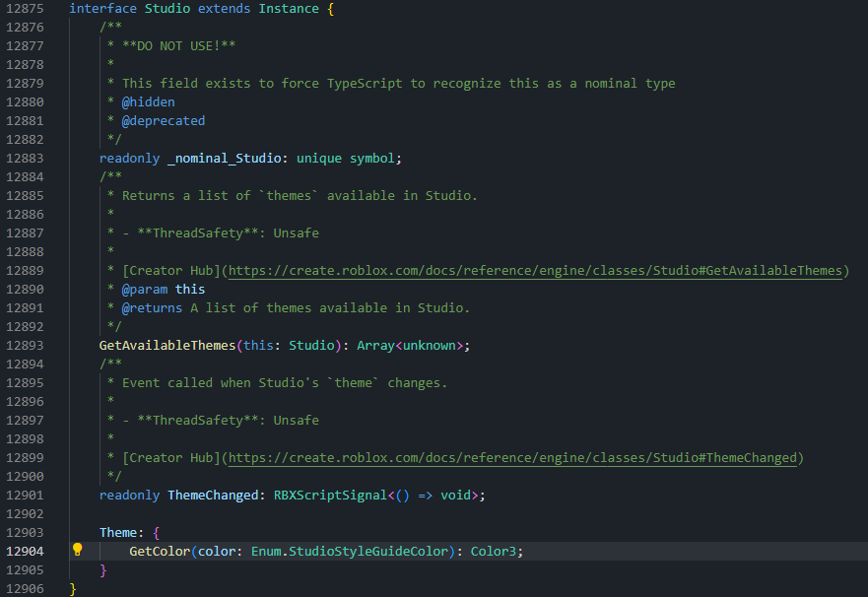Open the Studio#GetAvailableThemes Creator Hub link
868x597 pixels.
(535, 271)
